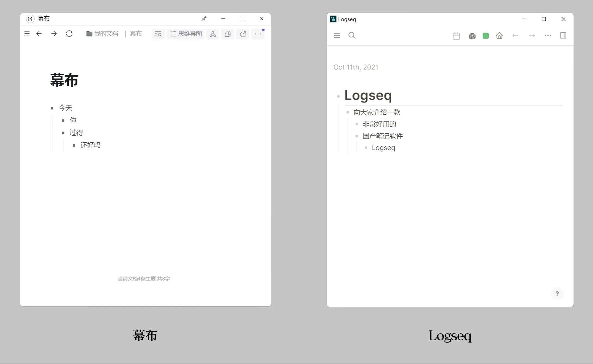Click the 幕布 app logo in title bar
Screen dimensions: 593x364
pyautogui.click(x=30, y=18)
